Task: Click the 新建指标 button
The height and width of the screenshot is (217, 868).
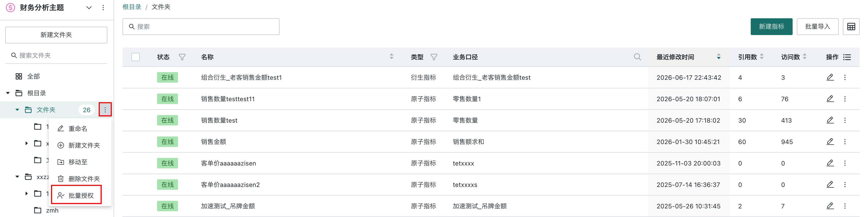Action: click(771, 27)
